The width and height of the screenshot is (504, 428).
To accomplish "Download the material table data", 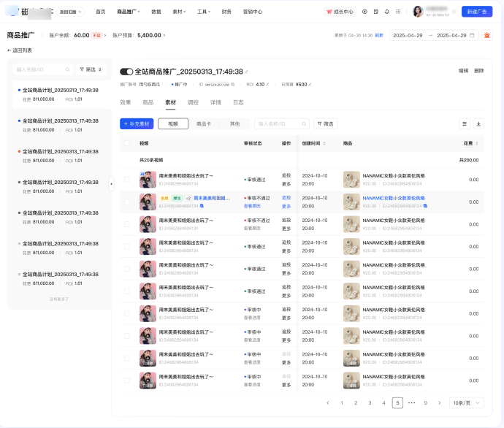I will pyautogui.click(x=478, y=124).
